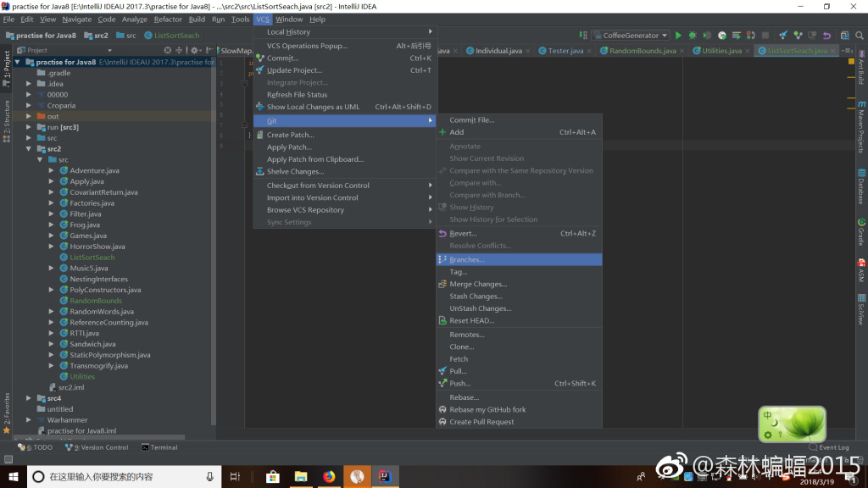This screenshot has width=868, height=488.
Task: Click the Windows Start button
Action: 14,476
